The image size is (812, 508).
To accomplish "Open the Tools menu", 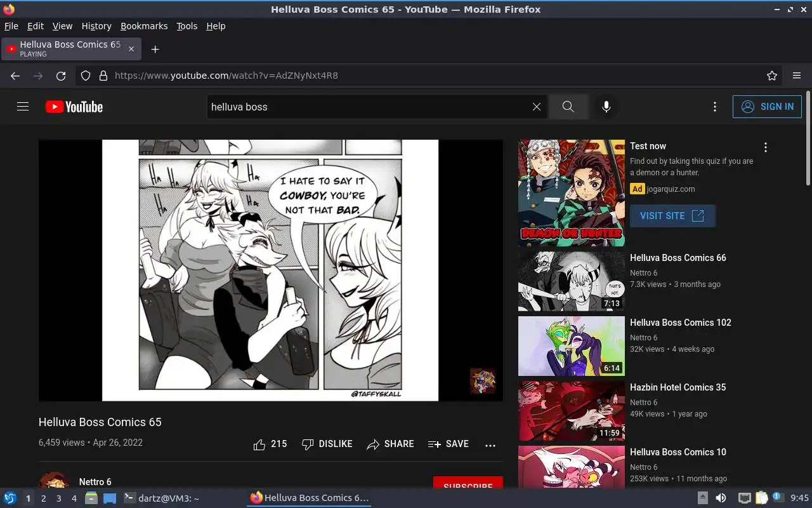I will [187, 26].
